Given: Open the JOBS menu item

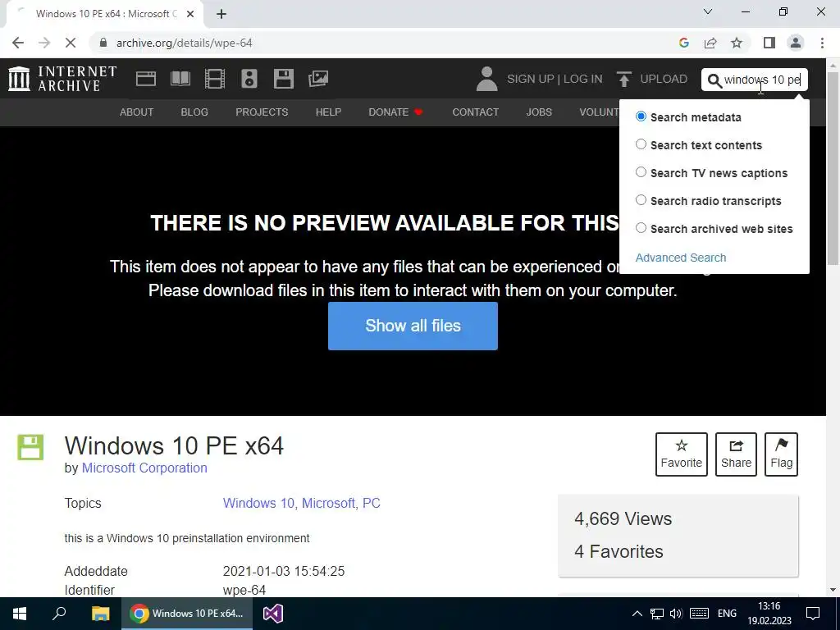Looking at the screenshot, I should pyautogui.click(x=539, y=112).
